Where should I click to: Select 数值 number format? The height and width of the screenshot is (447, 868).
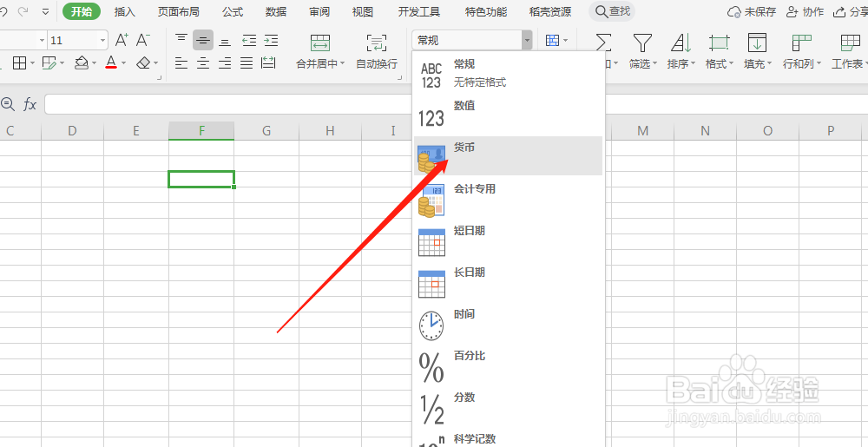click(x=508, y=115)
